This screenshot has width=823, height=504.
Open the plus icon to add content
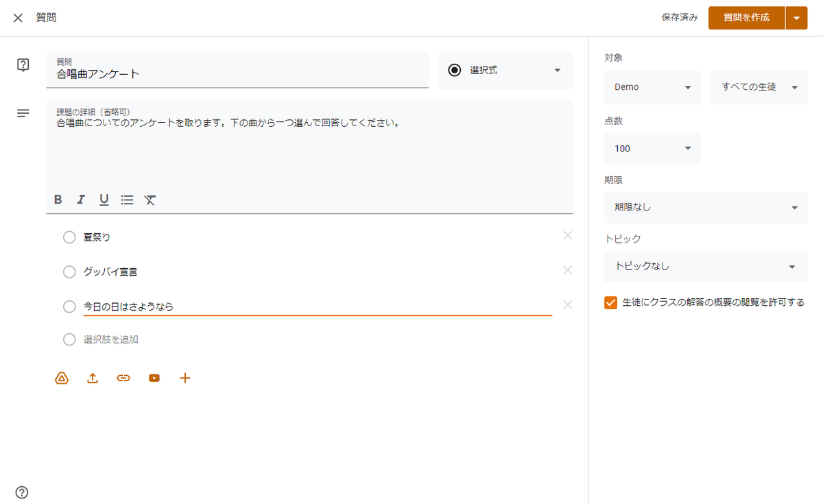[x=184, y=378]
